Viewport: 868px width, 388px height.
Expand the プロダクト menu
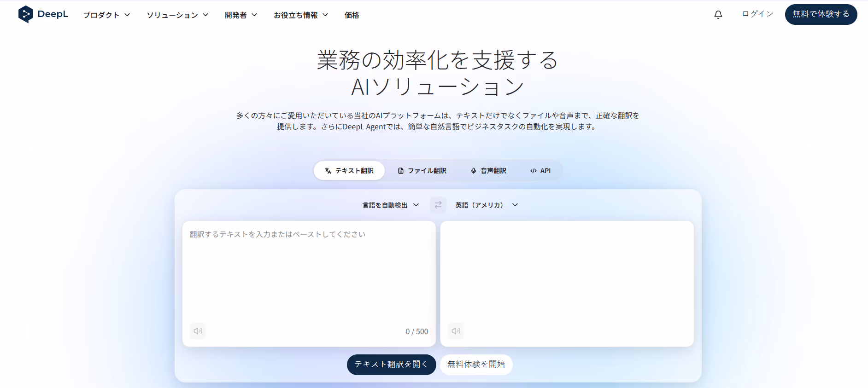coord(107,15)
